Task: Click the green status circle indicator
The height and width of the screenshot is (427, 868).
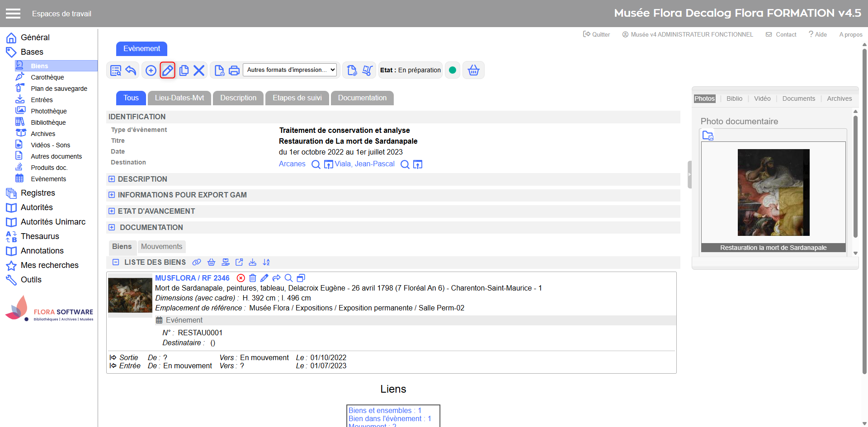Action: pos(453,70)
